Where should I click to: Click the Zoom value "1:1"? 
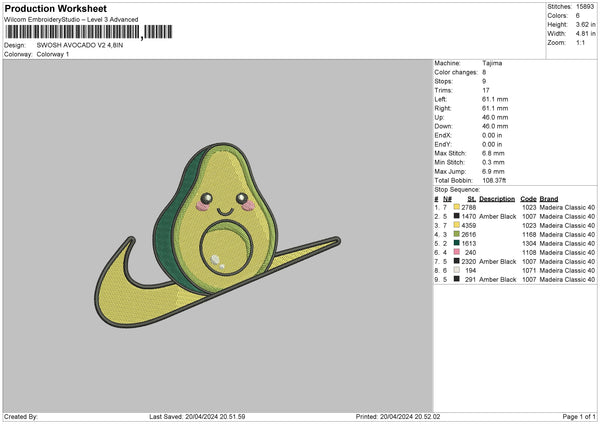580,42
